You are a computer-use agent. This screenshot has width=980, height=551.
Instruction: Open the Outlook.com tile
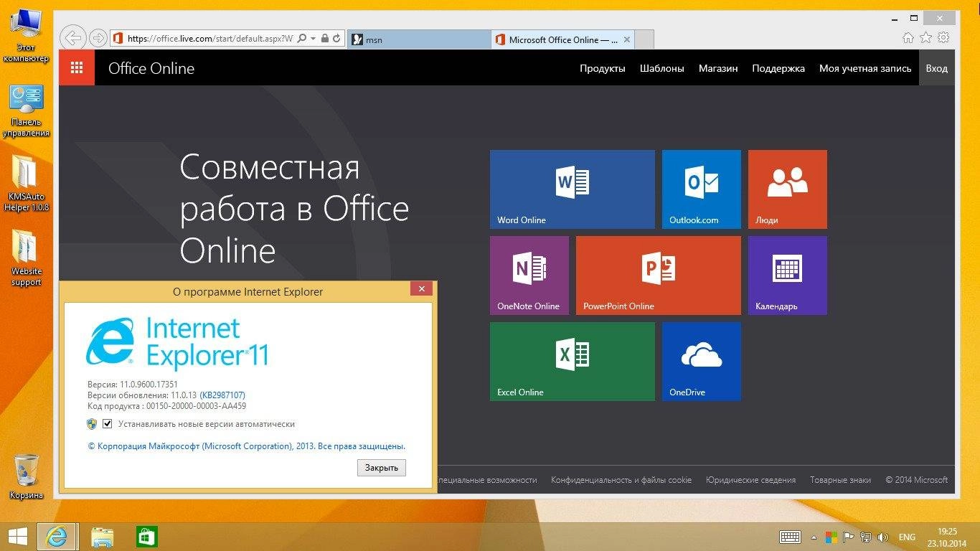click(x=701, y=189)
